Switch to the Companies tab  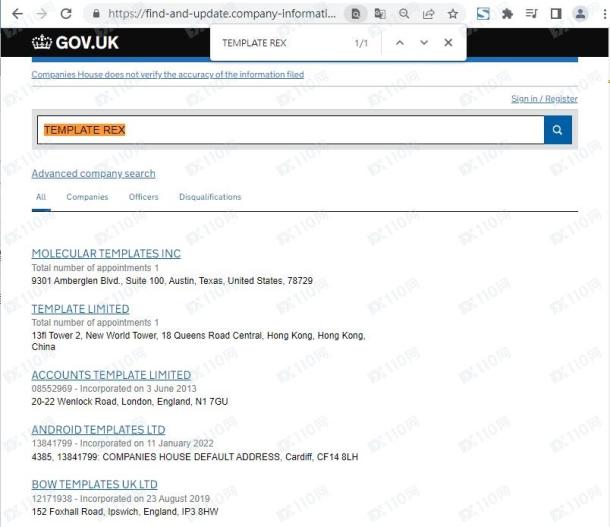tap(87, 197)
